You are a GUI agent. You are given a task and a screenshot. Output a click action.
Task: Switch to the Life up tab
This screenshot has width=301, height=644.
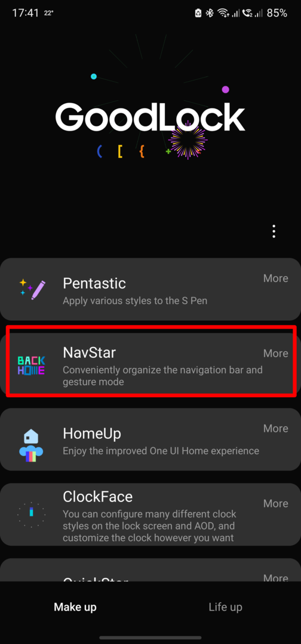click(x=225, y=607)
